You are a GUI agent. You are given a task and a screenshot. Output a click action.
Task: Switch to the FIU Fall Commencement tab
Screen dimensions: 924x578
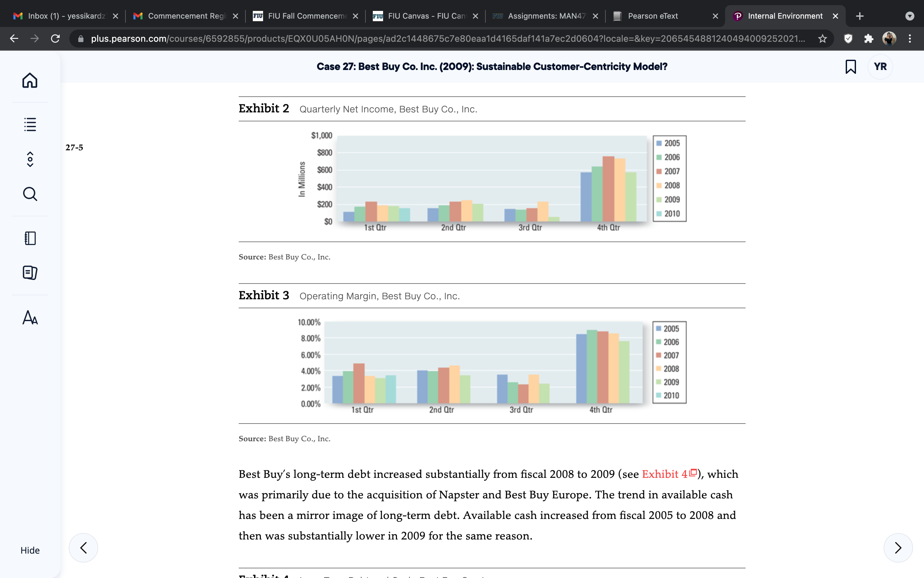point(305,16)
